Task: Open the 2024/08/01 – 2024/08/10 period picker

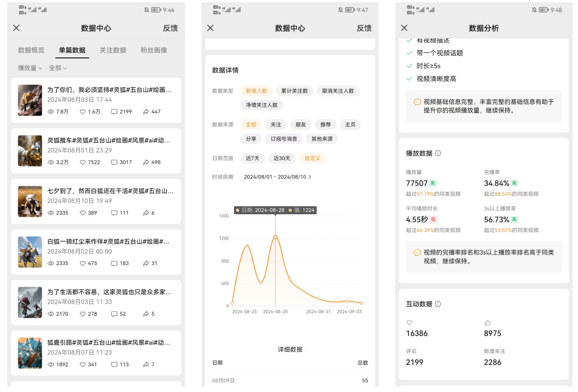Action: click(277, 177)
